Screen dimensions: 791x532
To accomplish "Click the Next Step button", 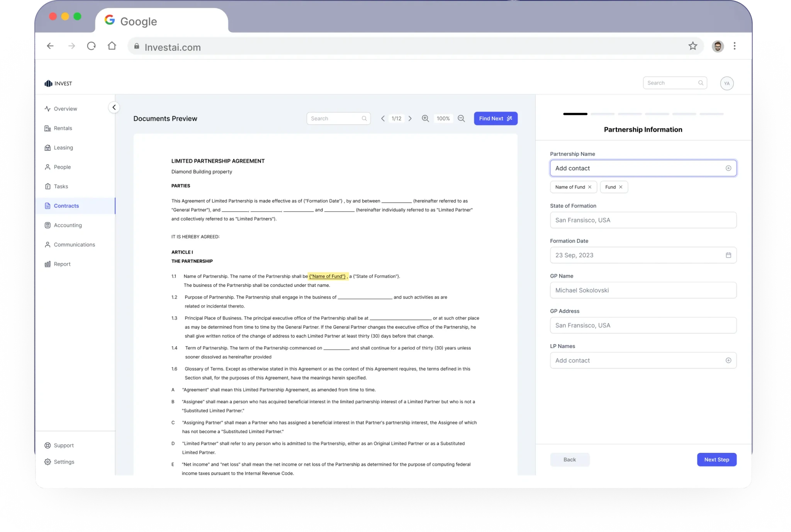I will [x=716, y=459].
